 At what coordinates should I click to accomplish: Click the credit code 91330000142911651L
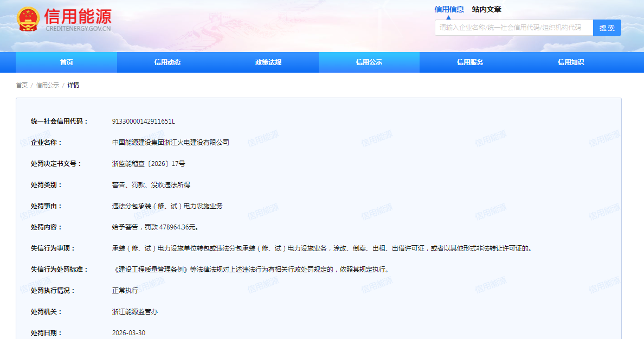[143, 121]
